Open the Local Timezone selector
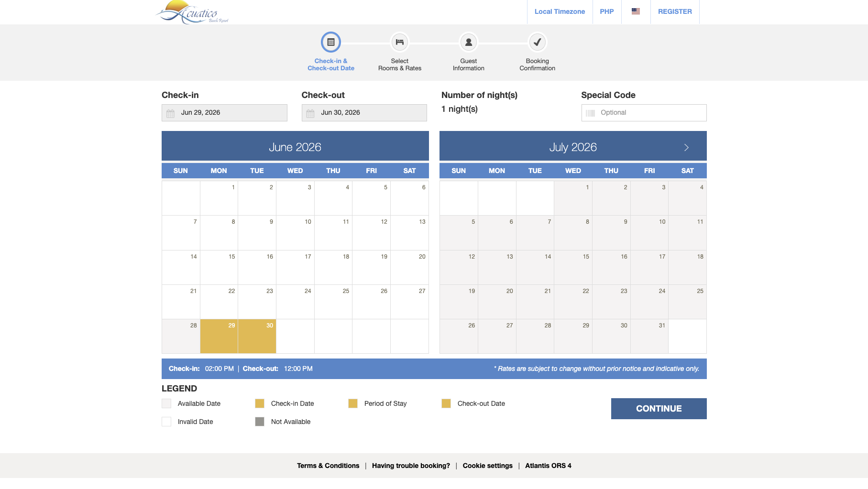This screenshot has height=489, width=868. pos(560,11)
